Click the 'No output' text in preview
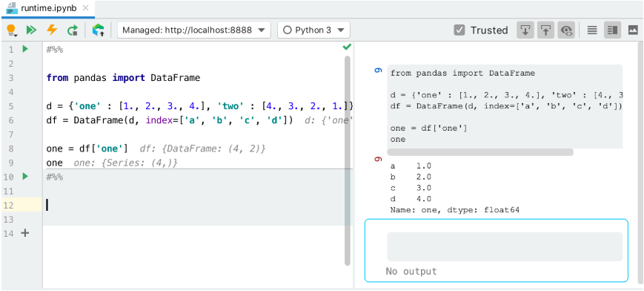The width and height of the screenshot is (644, 291). coord(411,272)
